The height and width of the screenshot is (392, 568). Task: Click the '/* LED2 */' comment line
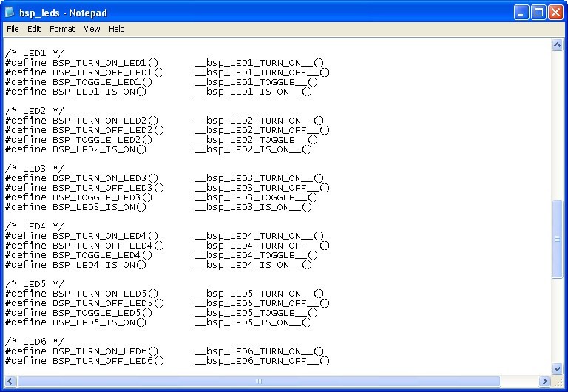coord(35,111)
